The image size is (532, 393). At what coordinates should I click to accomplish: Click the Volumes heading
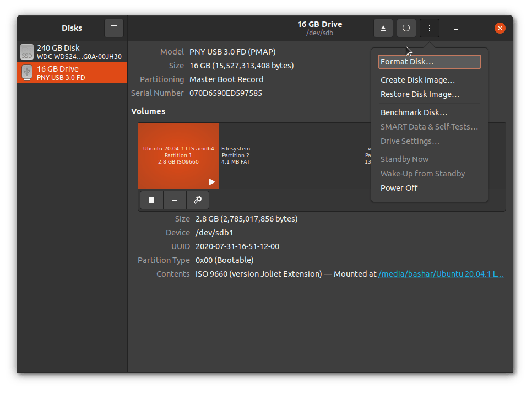pyautogui.click(x=148, y=111)
